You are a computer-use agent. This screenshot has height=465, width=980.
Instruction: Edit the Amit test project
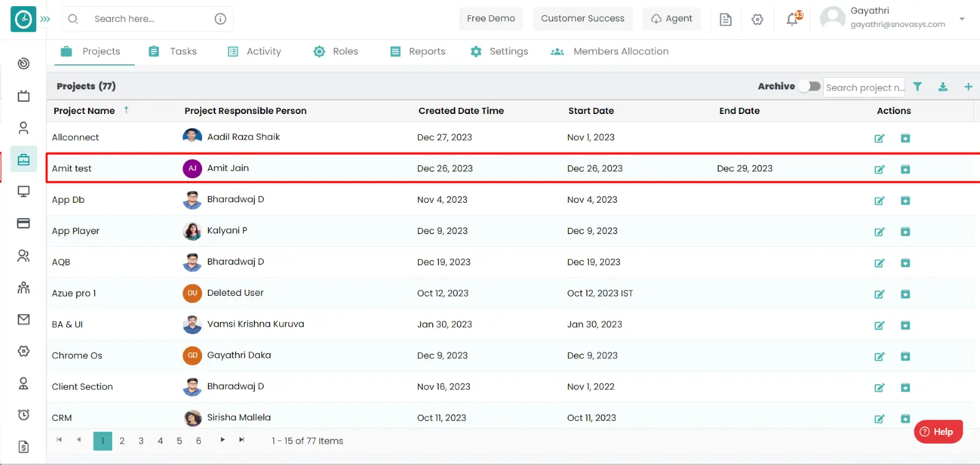click(x=879, y=169)
